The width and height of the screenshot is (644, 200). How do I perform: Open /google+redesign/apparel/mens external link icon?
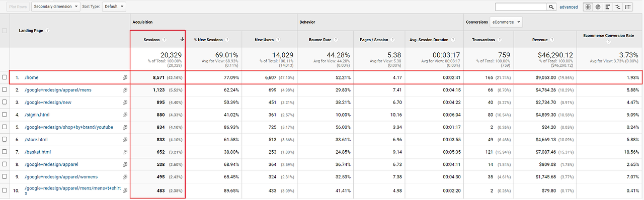pyautogui.click(x=125, y=90)
